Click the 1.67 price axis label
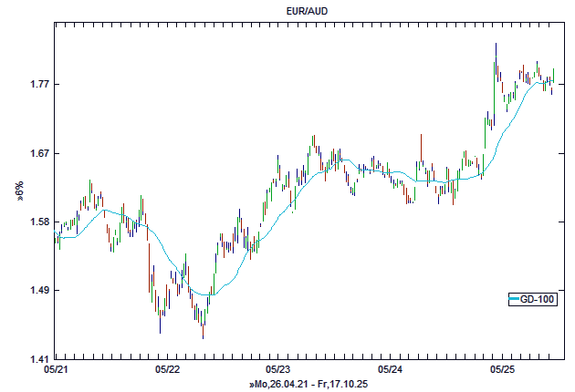Viewport: 575px width, 392px height. [37, 153]
